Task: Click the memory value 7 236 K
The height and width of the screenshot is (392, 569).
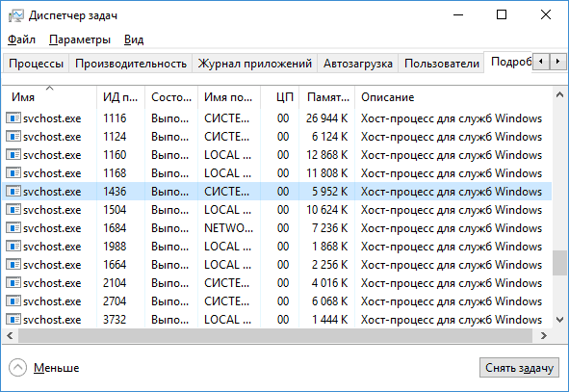Action: point(329,228)
